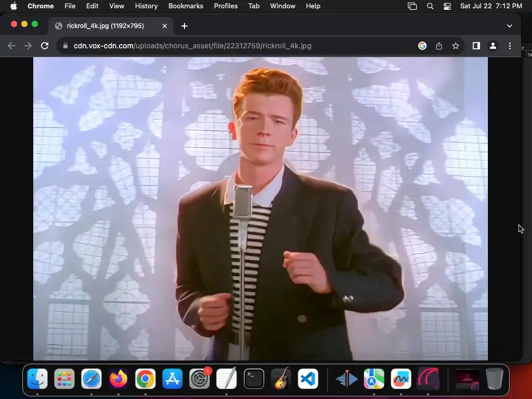Open the share page icon
532x399 pixels.
coord(438,46)
